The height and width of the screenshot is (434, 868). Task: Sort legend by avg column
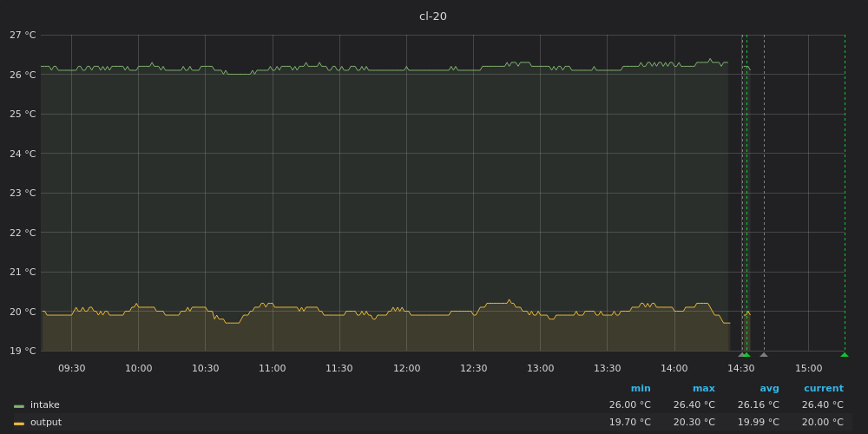point(769,389)
